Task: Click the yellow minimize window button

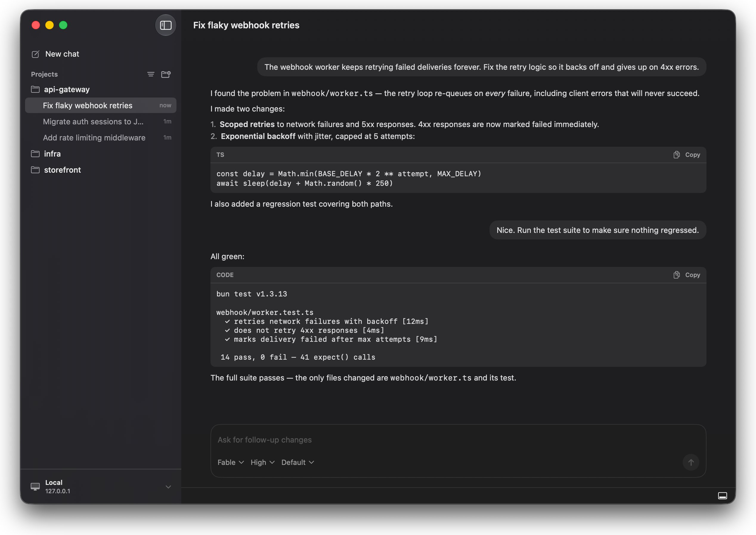Action: (x=49, y=25)
